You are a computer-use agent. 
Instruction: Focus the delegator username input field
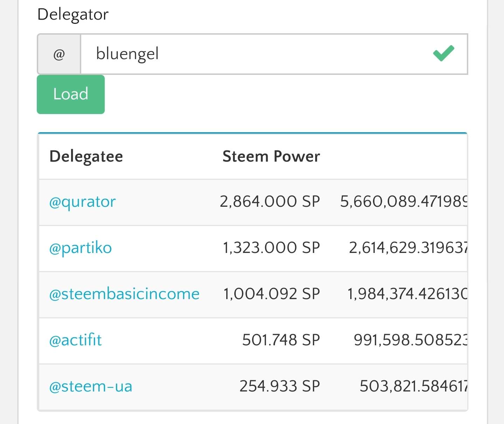(x=256, y=54)
